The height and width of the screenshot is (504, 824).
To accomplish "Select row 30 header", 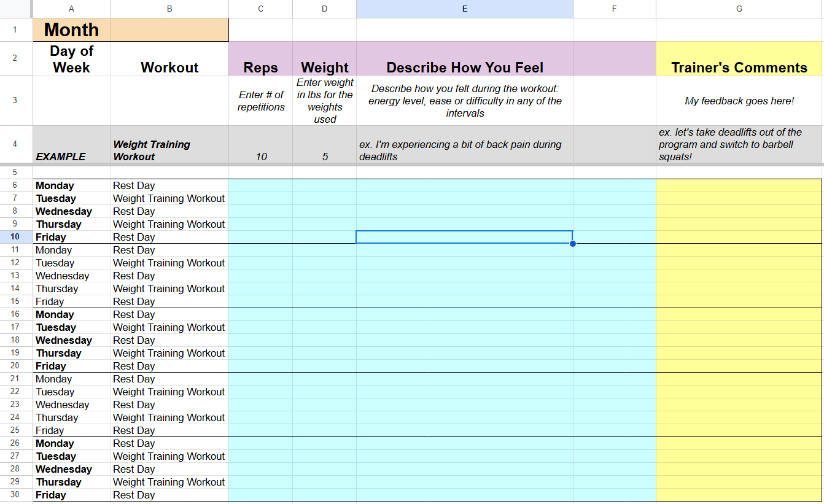I will coord(16,495).
